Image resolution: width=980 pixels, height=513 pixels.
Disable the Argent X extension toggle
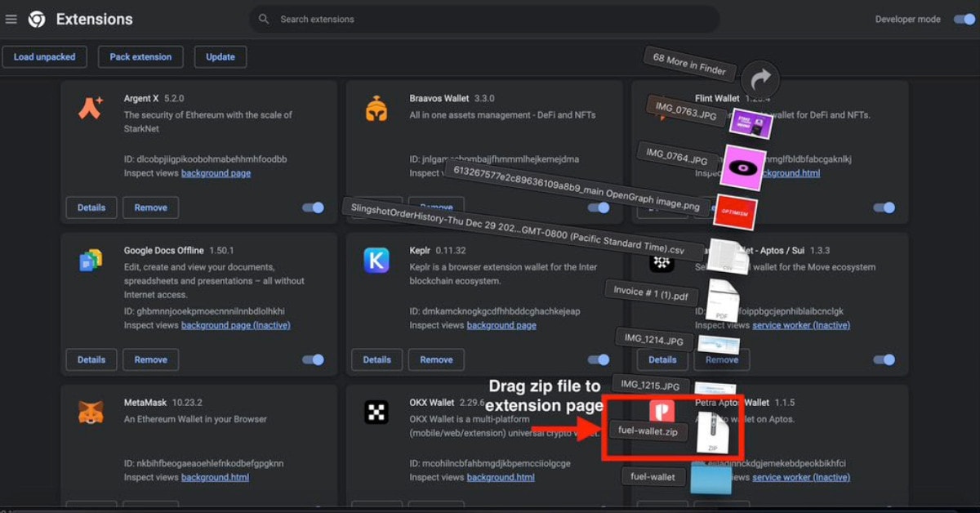313,207
